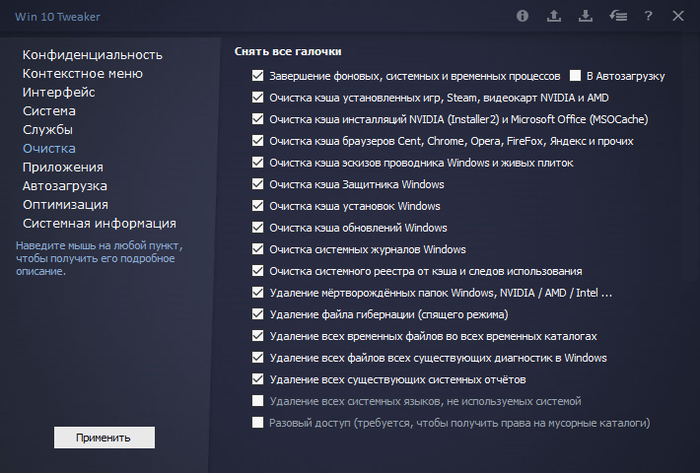Click the export (upload arrow) icon
700x473 pixels.
tap(554, 16)
